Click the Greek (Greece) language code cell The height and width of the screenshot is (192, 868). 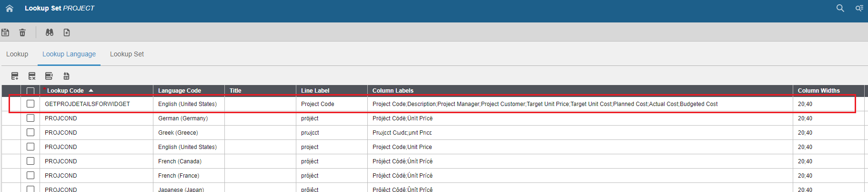tap(178, 132)
